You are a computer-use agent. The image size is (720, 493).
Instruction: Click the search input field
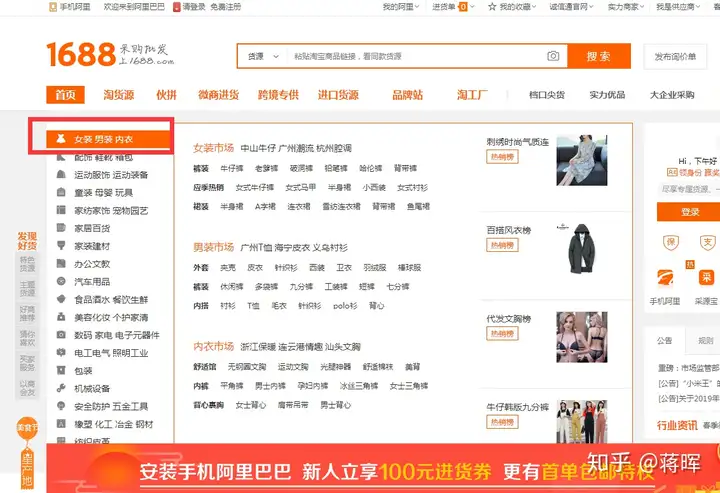coord(418,56)
